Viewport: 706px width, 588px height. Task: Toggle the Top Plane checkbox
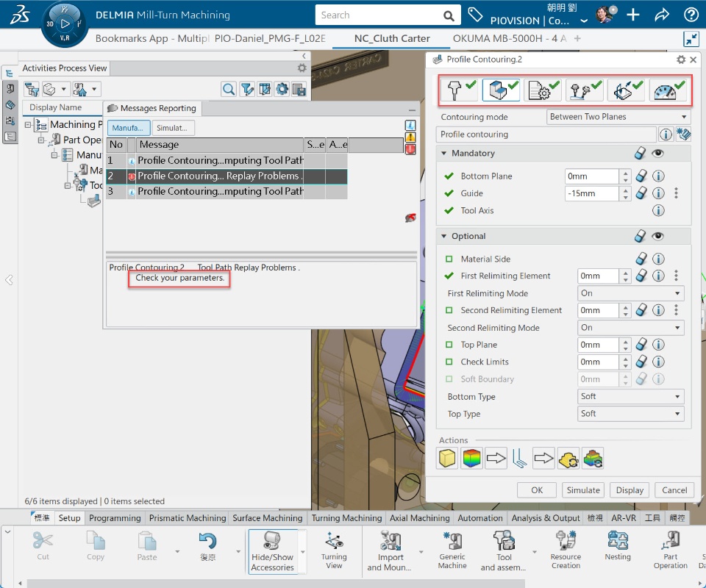(x=449, y=345)
